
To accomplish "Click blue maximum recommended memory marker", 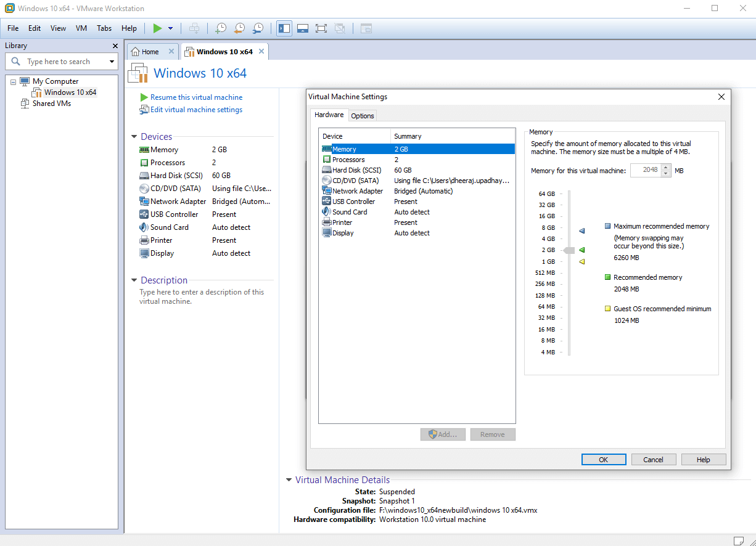I will click(581, 231).
